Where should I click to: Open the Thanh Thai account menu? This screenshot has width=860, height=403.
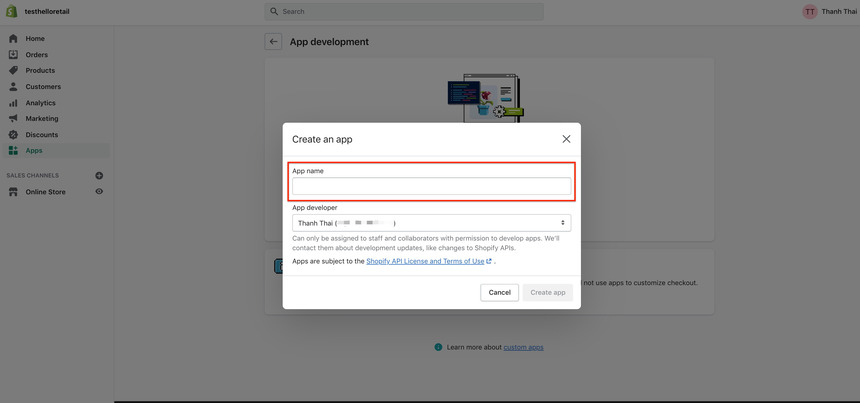pos(829,11)
